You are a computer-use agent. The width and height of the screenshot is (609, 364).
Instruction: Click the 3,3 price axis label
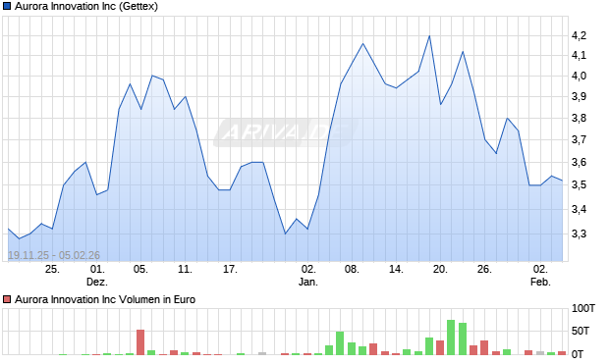pyautogui.click(x=579, y=234)
